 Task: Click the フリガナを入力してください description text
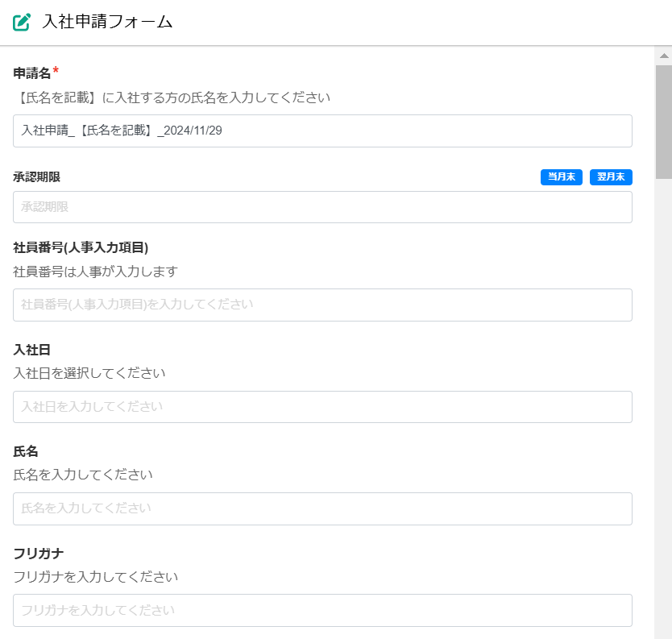pyautogui.click(x=95, y=577)
